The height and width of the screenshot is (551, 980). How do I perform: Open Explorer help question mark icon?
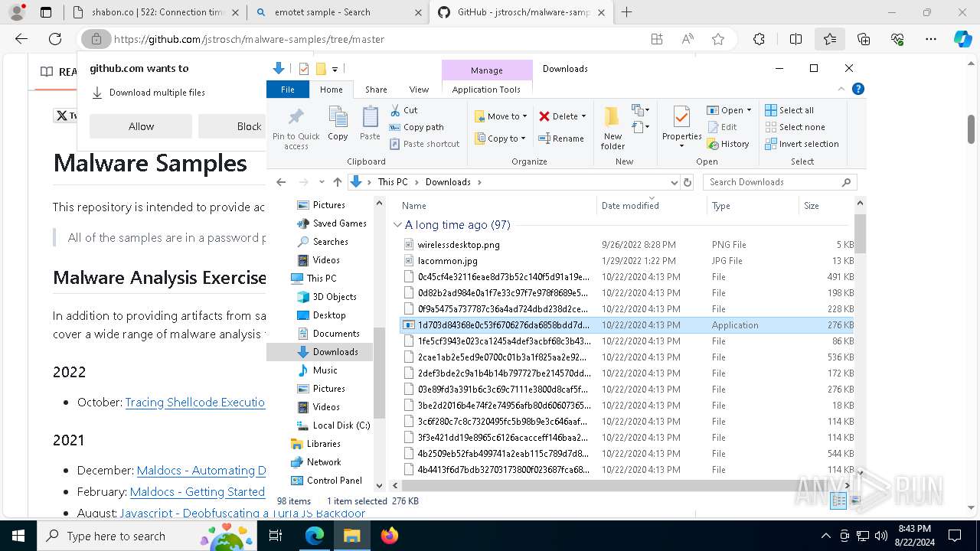(x=858, y=90)
